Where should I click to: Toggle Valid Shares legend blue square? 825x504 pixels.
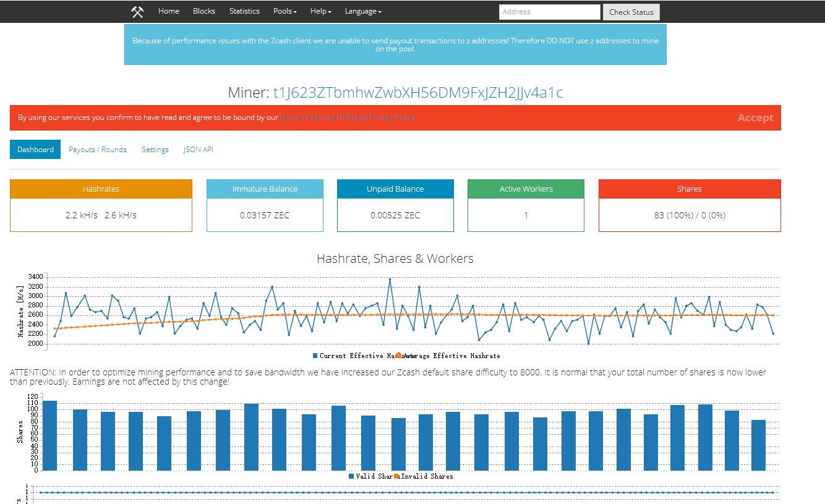coord(351,476)
